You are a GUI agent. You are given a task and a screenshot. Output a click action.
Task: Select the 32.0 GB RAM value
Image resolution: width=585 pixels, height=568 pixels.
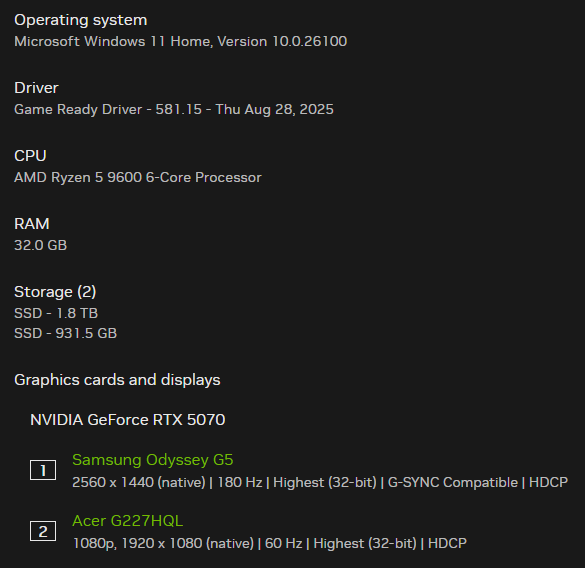coord(40,246)
